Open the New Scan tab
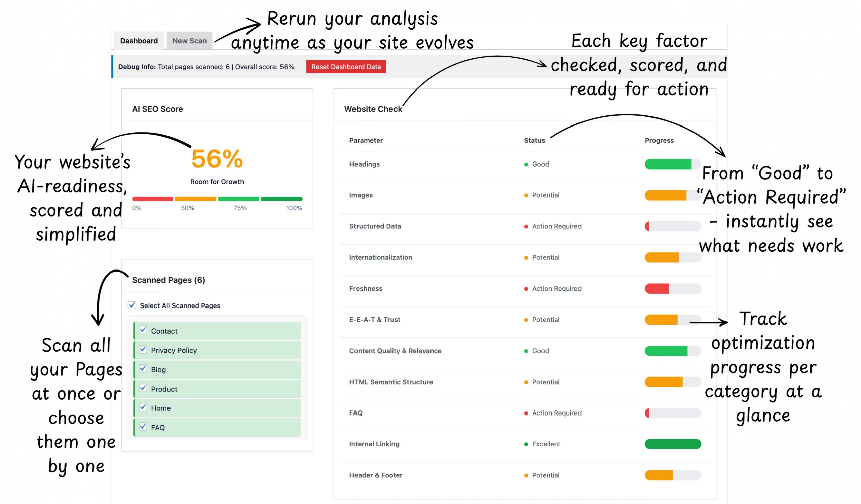Image resolution: width=861 pixels, height=504 pixels. [x=189, y=41]
